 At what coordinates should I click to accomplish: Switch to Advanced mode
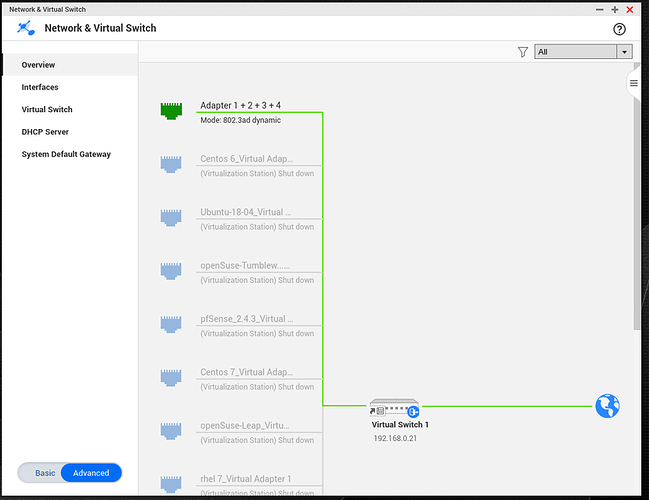(x=91, y=473)
